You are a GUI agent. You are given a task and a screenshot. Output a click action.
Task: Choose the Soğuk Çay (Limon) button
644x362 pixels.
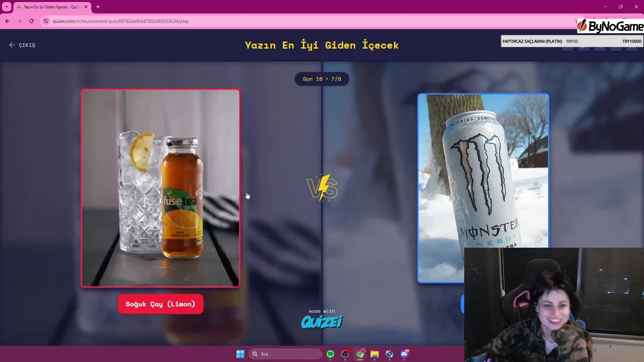pyautogui.click(x=160, y=304)
